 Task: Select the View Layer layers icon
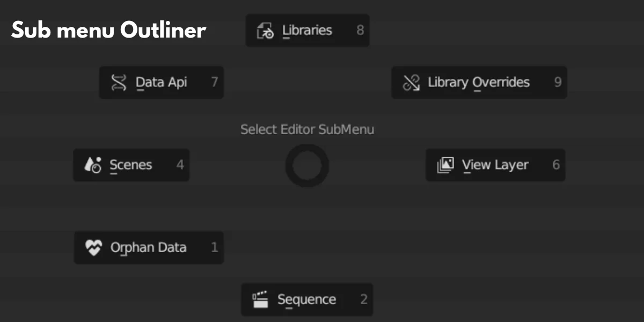tap(444, 165)
